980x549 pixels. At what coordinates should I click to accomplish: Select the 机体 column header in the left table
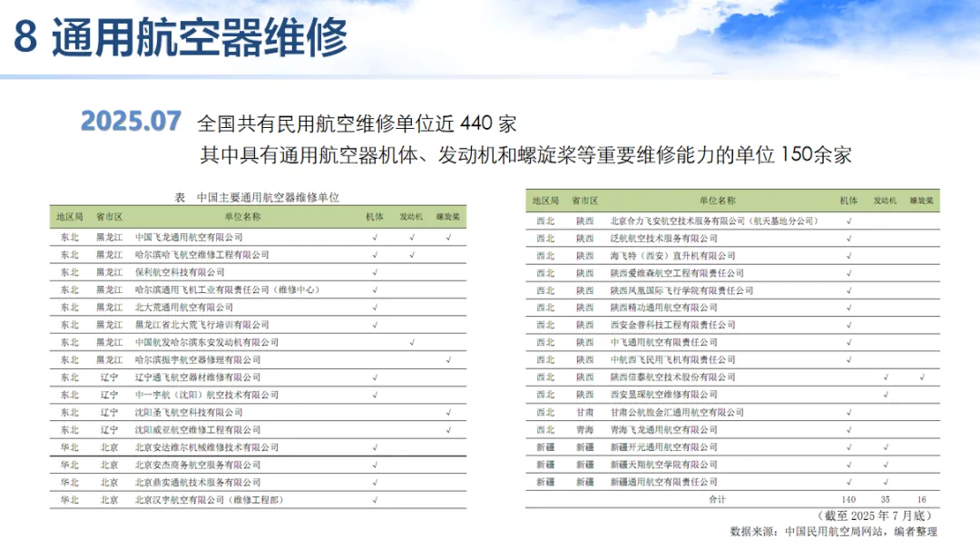pos(375,216)
